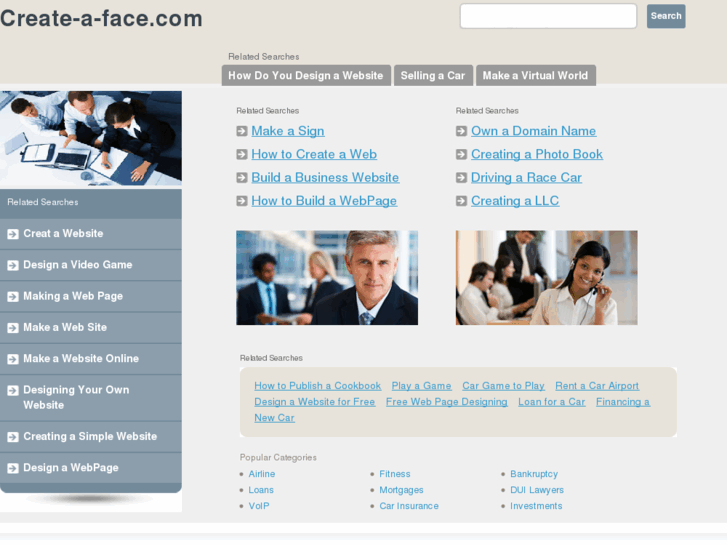Click sidebar arrow icon next to Design a Video Game

13,265
